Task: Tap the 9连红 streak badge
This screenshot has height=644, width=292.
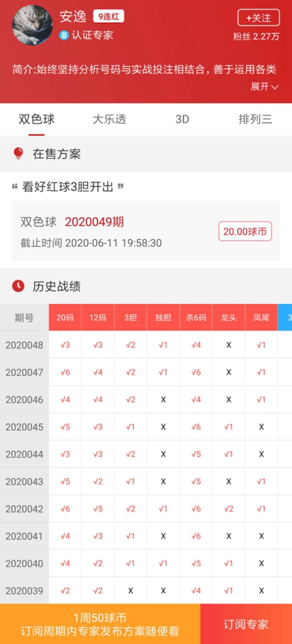Action: pyautogui.click(x=109, y=17)
